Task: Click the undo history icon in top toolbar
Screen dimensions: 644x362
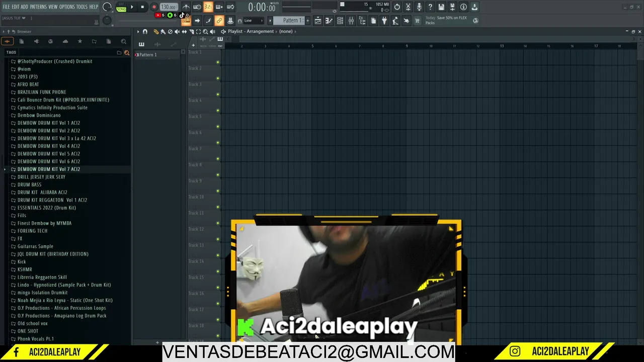Action: pyautogui.click(x=397, y=7)
